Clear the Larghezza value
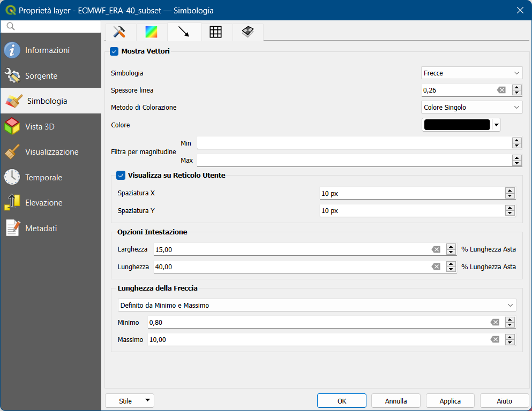The height and width of the screenshot is (411, 532). 436,250
